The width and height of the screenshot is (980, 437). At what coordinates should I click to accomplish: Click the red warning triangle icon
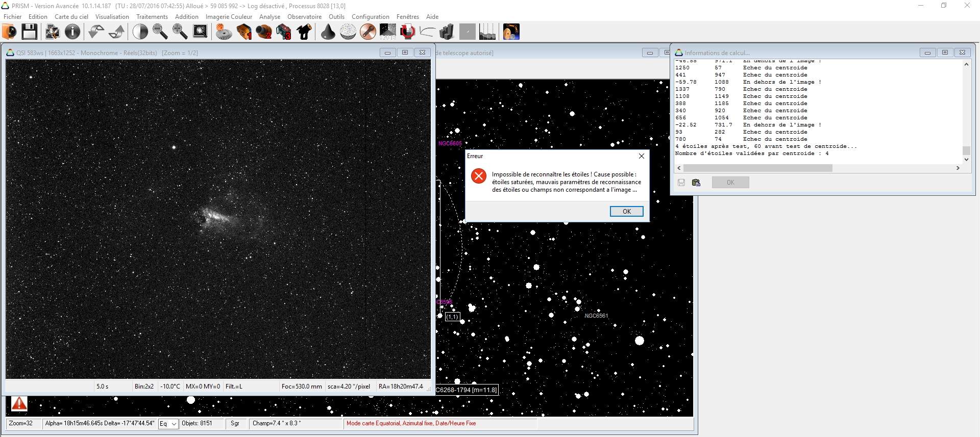pos(19,404)
